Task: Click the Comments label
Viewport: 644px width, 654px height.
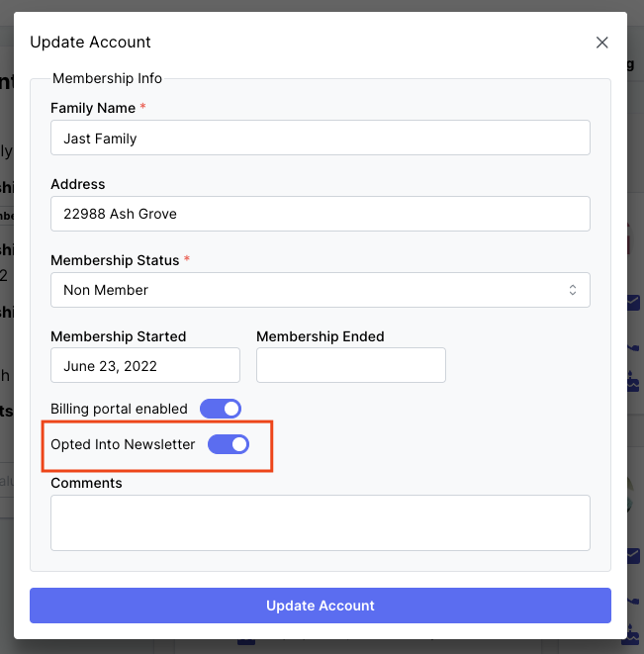Action: [x=86, y=483]
